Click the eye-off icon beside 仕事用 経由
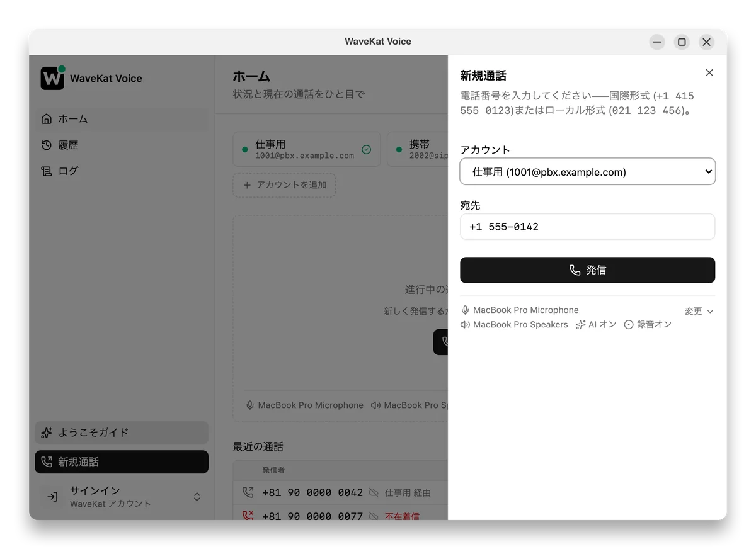The width and height of the screenshot is (756, 549). click(x=374, y=493)
